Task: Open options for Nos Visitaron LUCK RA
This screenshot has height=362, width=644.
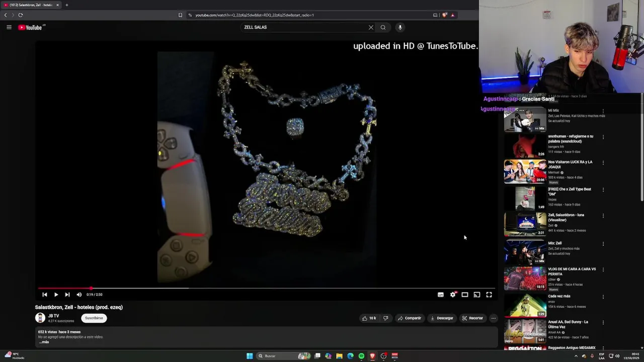Action: click(x=603, y=163)
